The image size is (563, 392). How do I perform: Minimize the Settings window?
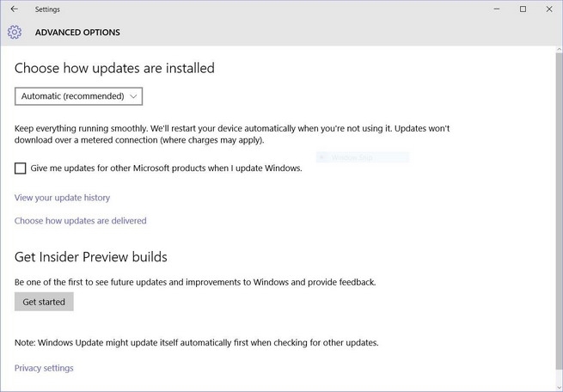[496, 9]
